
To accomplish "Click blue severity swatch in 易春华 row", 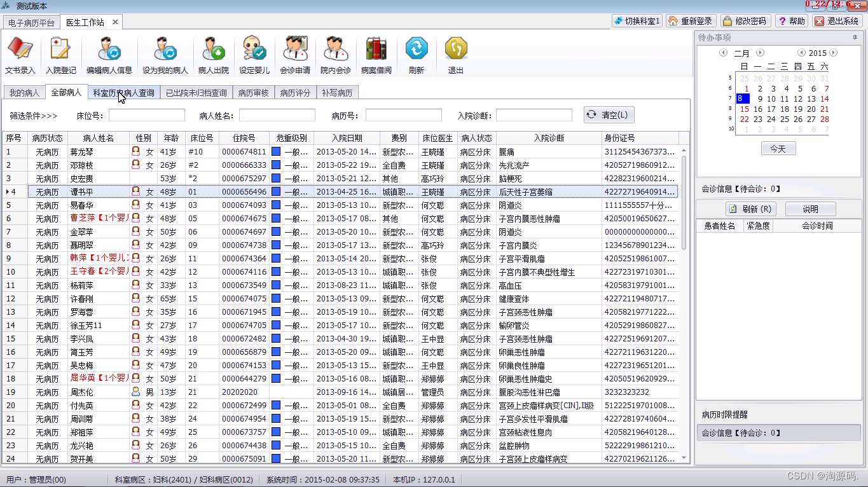I will tap(276, 205).
